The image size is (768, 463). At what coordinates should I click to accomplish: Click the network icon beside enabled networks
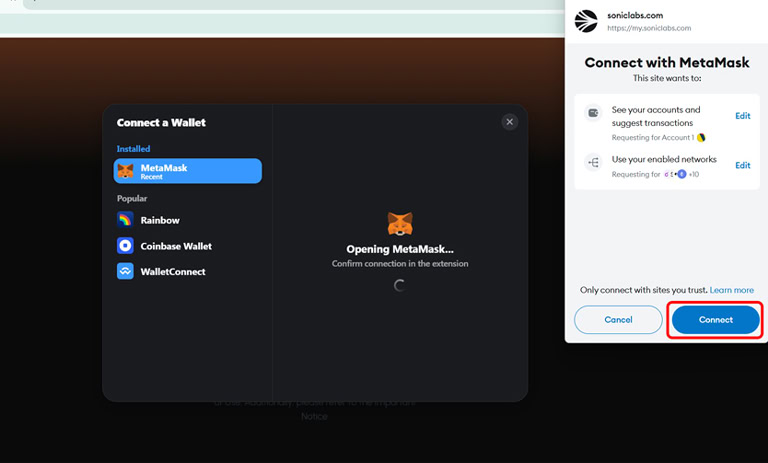coord(592,163)
